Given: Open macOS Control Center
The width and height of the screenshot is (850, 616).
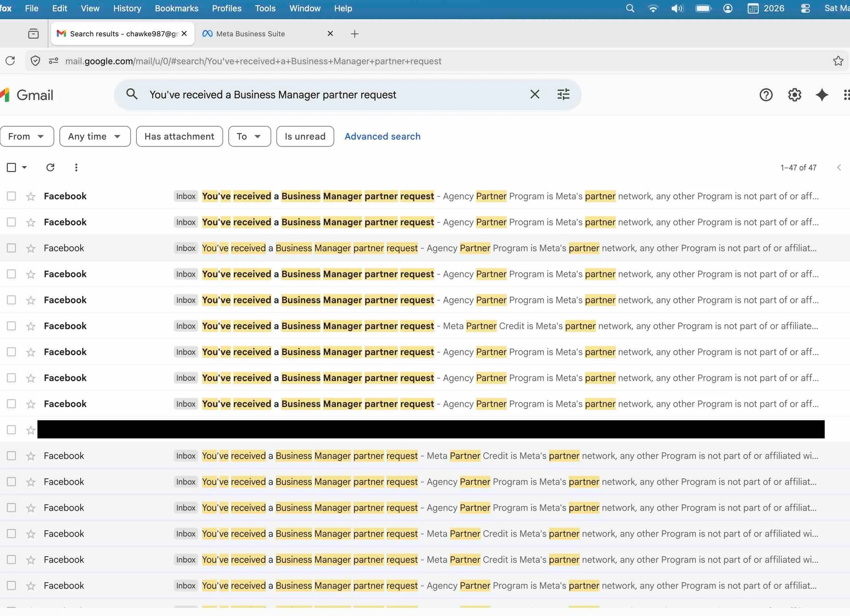Looking at the screenshot, I should tap(806, 8).
